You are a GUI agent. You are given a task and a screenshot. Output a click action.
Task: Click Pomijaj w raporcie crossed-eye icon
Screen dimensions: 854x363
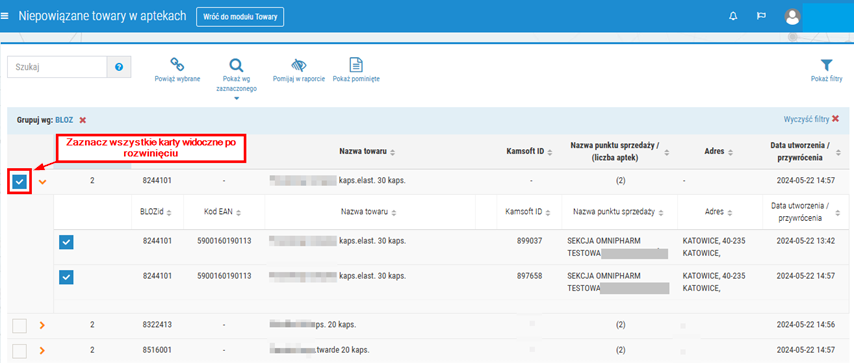click(x=298, y=65)
